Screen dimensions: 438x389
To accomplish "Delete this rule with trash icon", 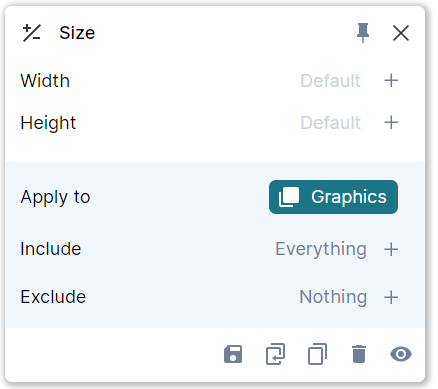I will (x=359, y=354).
